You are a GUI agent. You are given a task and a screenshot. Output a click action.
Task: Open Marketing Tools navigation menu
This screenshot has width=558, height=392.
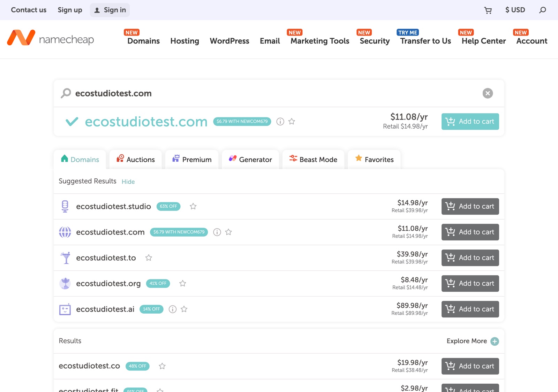(320, 41)
